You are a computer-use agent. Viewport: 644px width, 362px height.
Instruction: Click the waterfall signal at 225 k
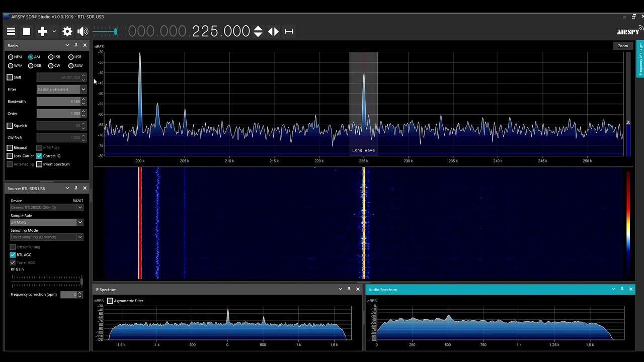tap(364, 224)
